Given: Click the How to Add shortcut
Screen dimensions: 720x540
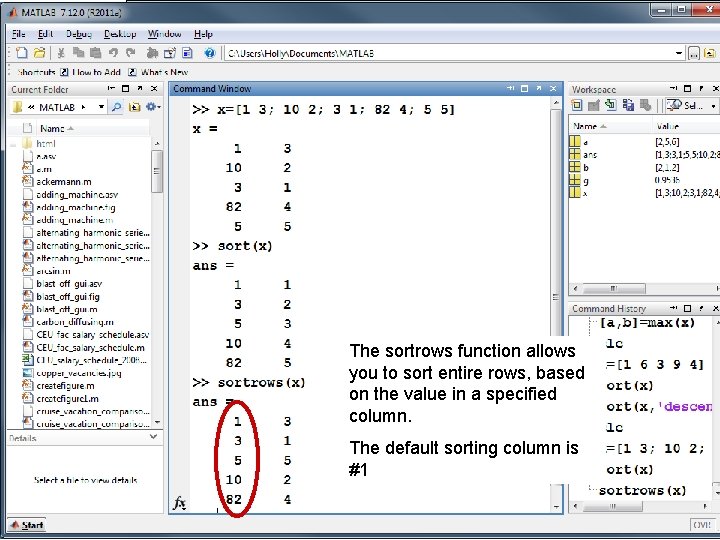Looking at the screenshot, I should 91,72.
